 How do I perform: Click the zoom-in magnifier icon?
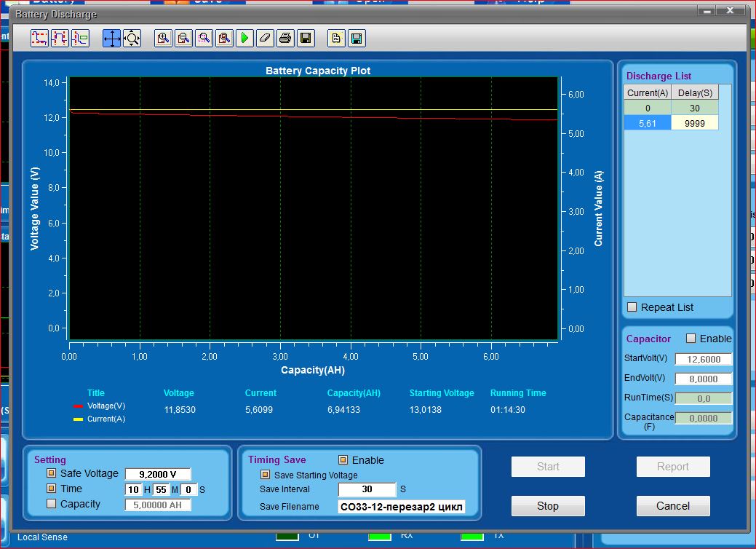[164, 39]
